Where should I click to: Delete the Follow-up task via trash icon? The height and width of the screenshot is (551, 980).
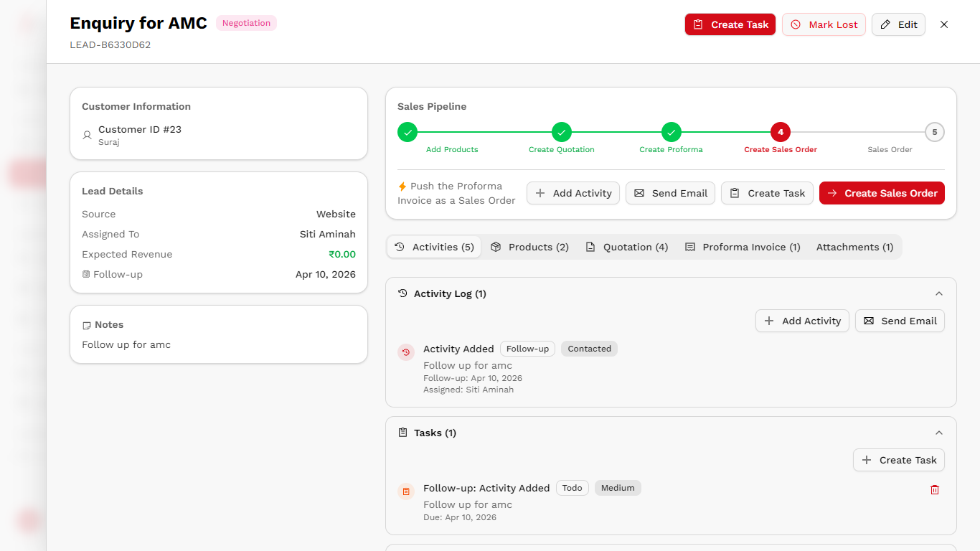[x=934, y=489]
